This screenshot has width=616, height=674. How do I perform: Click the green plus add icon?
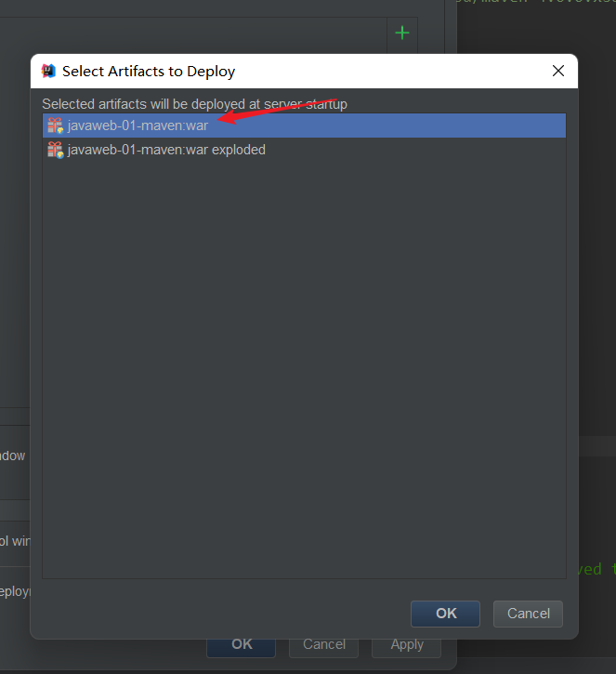tap(402, 33)
